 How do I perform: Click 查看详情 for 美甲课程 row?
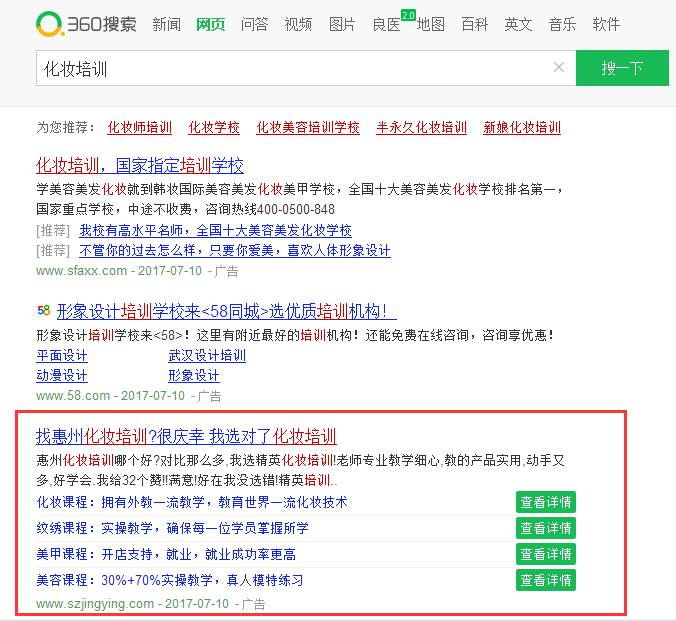pyautogui.click(x=545, y=554)
